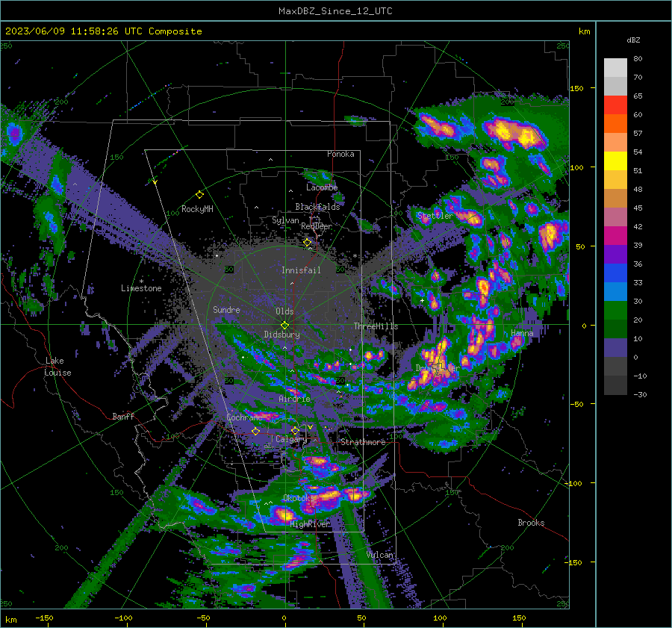The width and height of the screenshot is (672, 628).
Task: Select the Brooks label
Action: [x=531, y=523]
